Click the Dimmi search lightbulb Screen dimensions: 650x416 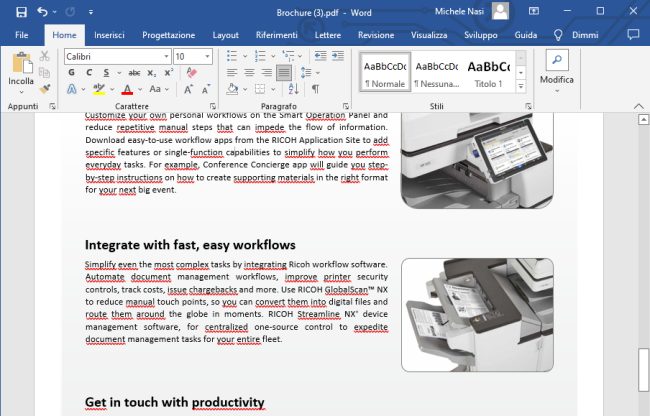[x=558, y=35]
